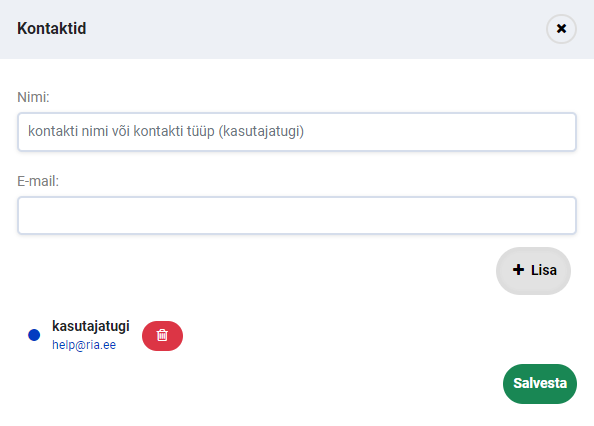Screen dimensions: 594x426
Task: Click the red round delete button
Action: click(162, 336)
